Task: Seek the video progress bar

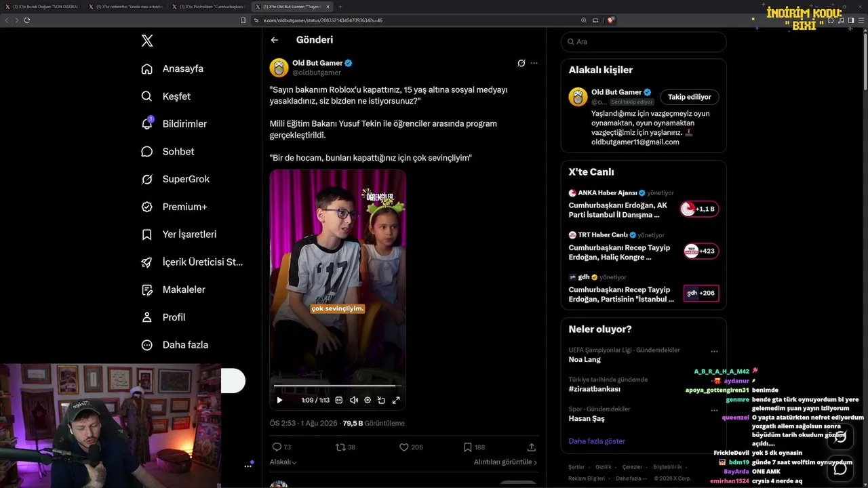Action: click(338, 386)
